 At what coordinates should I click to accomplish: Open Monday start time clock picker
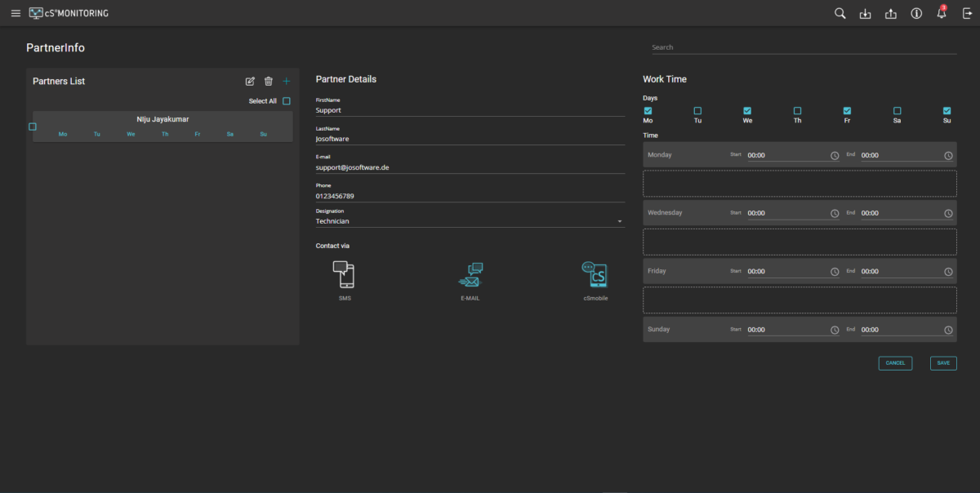tap(835, 155)
